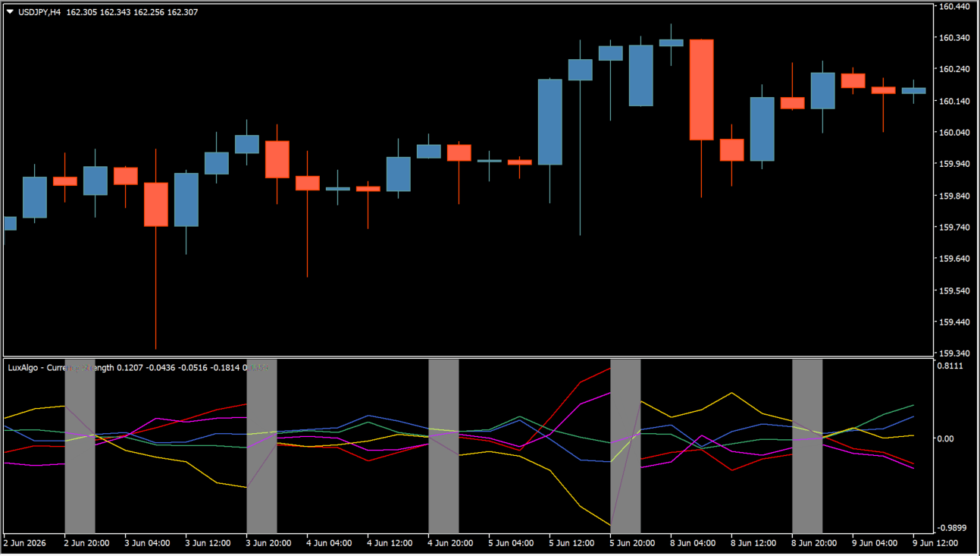980x556 pixels.
Task: Click the tall red candle above 8 Jun 04:00
Action: coord(701,90)
